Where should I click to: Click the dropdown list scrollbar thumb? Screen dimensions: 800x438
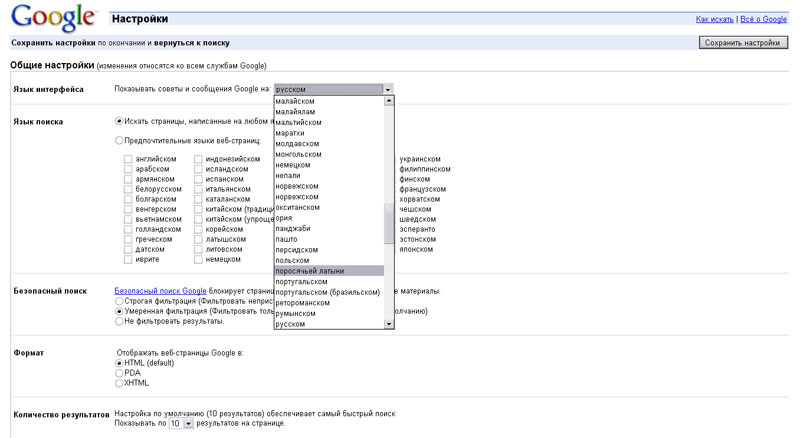click(389, 224)
